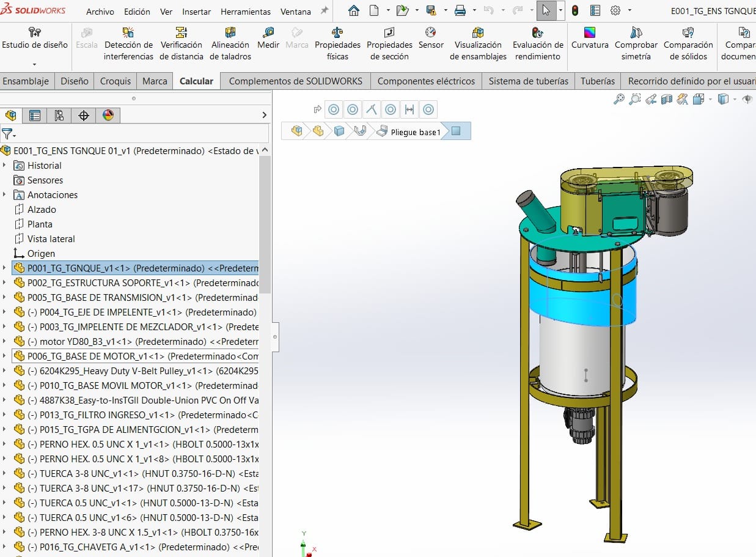756x557 pixels.
Task: Switch to the Croquis tab
Action: [116, 81]
